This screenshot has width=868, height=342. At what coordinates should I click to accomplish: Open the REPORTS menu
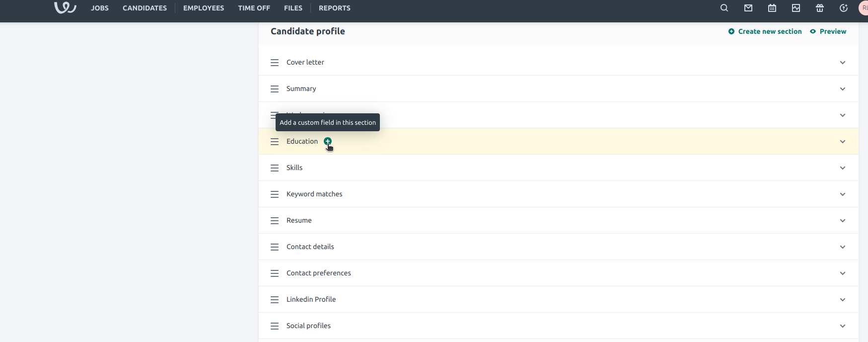[x=334, y=8]
